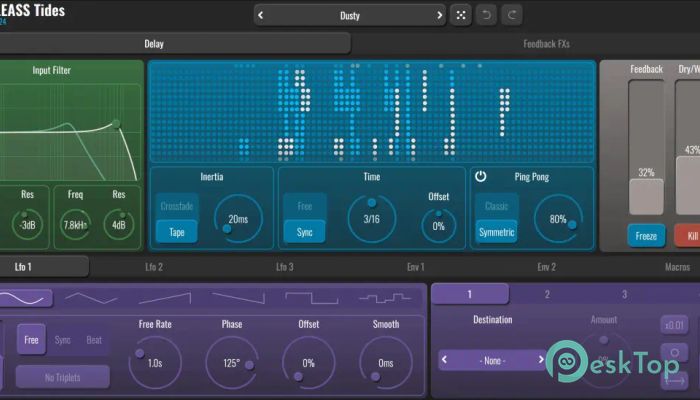Select the sine wave LFO shape
Image resolution: width=700 pixels, height=400 pixels.
(22, 298)
